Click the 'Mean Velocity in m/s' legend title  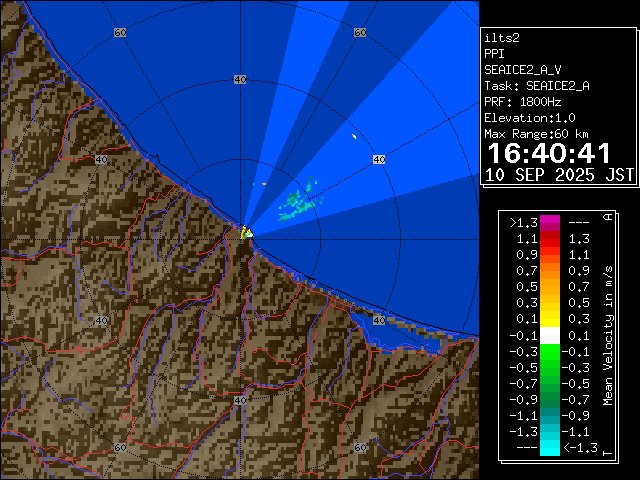point(607,334)
